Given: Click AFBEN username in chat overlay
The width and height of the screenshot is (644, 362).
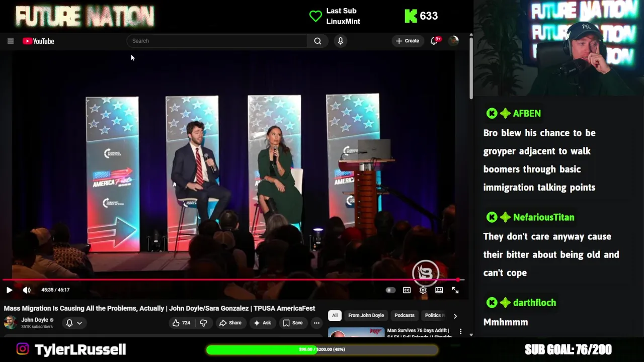Looking at the screenshot, I should [x=527, y=114].
